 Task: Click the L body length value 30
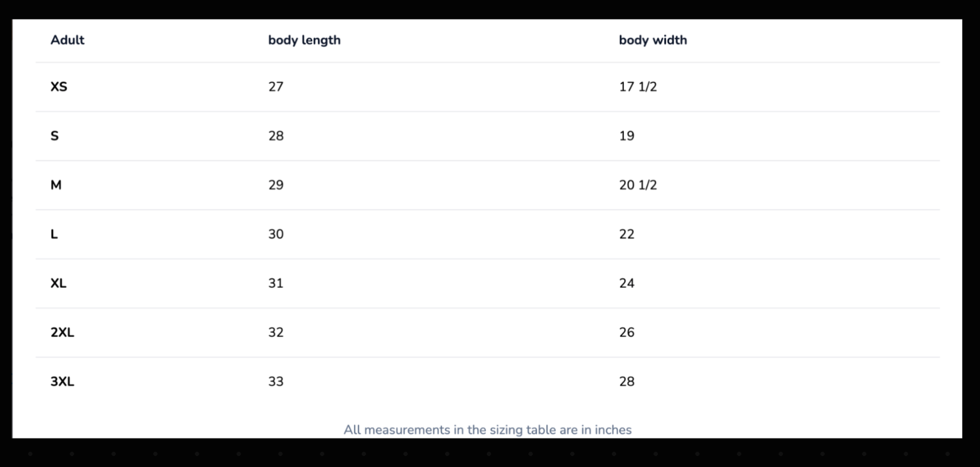[275, 234]
